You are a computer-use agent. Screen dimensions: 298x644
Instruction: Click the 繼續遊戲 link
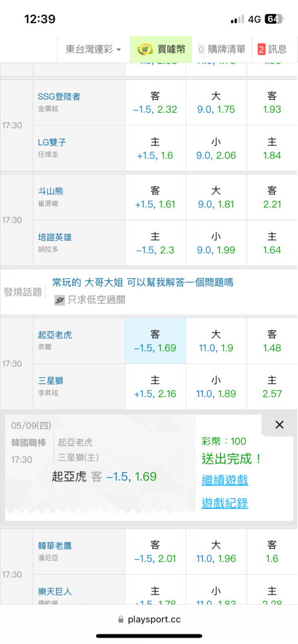click(x=225, y=480)
